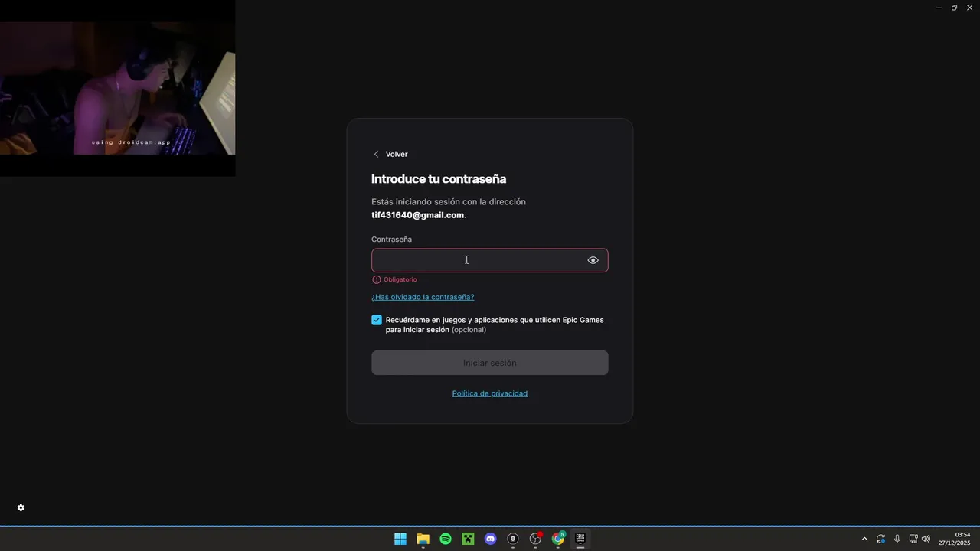The image size is (980, 551).
Task: Open the volume tray icon
Action: click(926, 539)
